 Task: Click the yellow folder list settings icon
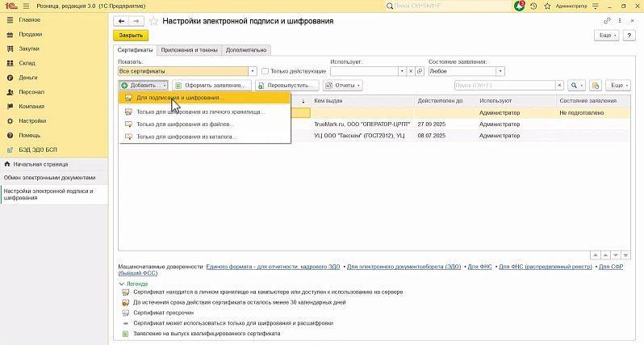pos(595,85)
